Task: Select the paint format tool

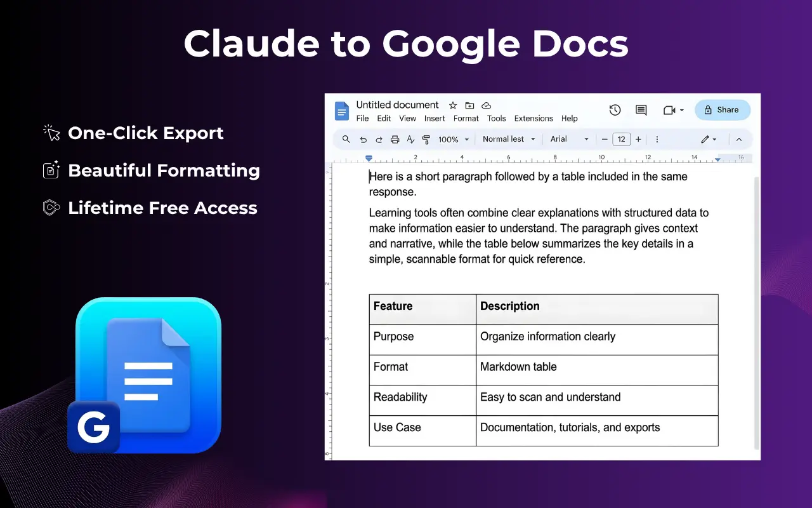Action: (x=426, y=140)
